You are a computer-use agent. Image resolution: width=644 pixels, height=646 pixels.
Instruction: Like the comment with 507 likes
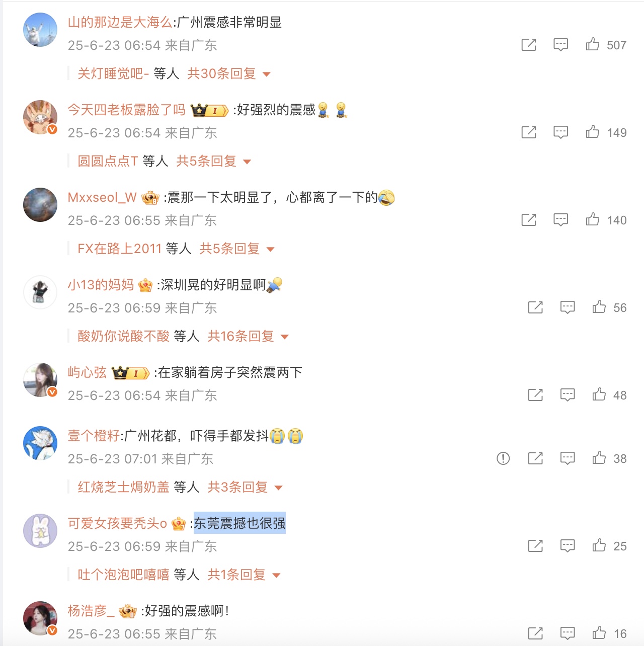[592, 44]
